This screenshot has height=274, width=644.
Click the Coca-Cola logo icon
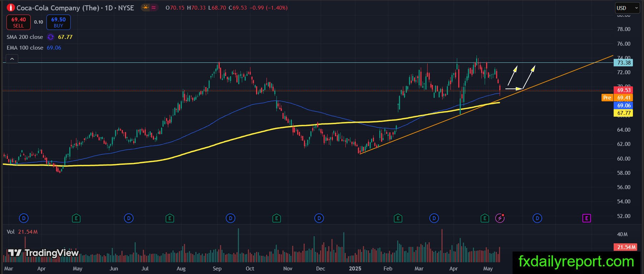(11, 7)
